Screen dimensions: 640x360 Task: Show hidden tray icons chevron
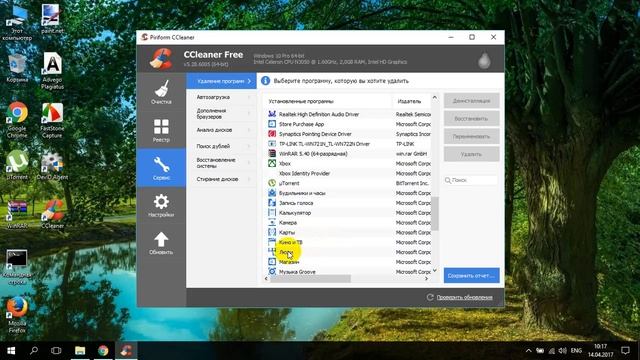click(x=529, y=351)
